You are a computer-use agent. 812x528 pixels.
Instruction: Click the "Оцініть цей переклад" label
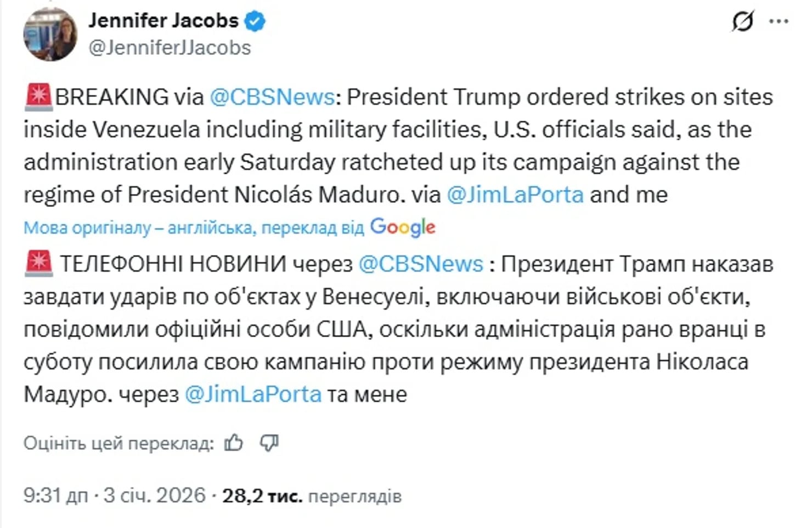pyautogui.click(x=118, y=443)
